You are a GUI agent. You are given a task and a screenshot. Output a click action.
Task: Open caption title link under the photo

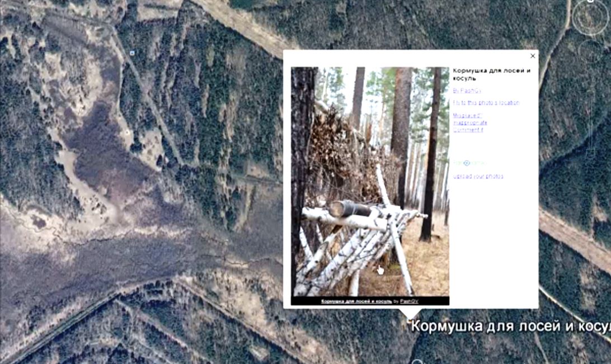click(356, 301)
